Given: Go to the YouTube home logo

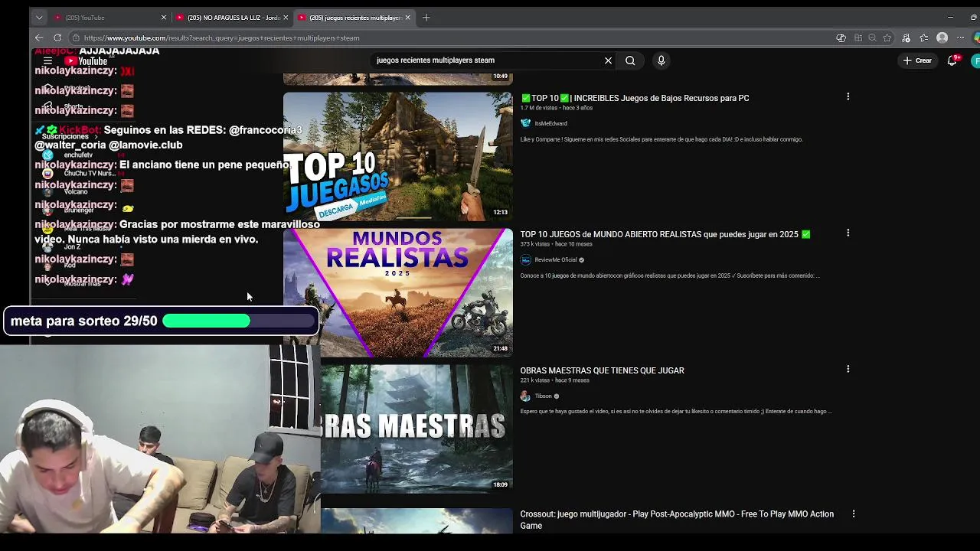Looking at the screenshot, I should 86,60.
